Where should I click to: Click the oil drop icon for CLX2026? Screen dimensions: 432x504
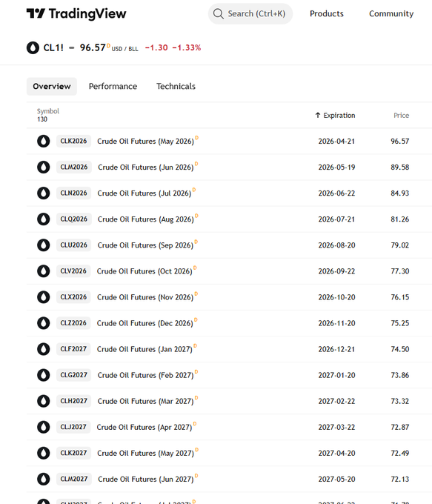click(x=44, y=297)
